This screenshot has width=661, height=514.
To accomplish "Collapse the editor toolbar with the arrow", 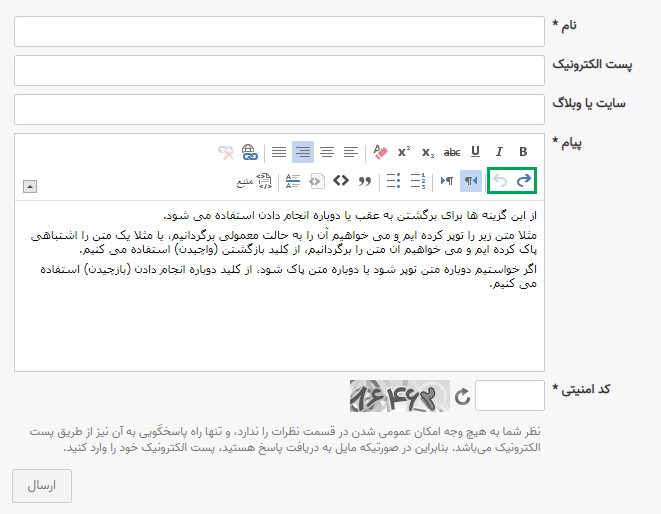I will pyautogui.click(x=30, y=186).
